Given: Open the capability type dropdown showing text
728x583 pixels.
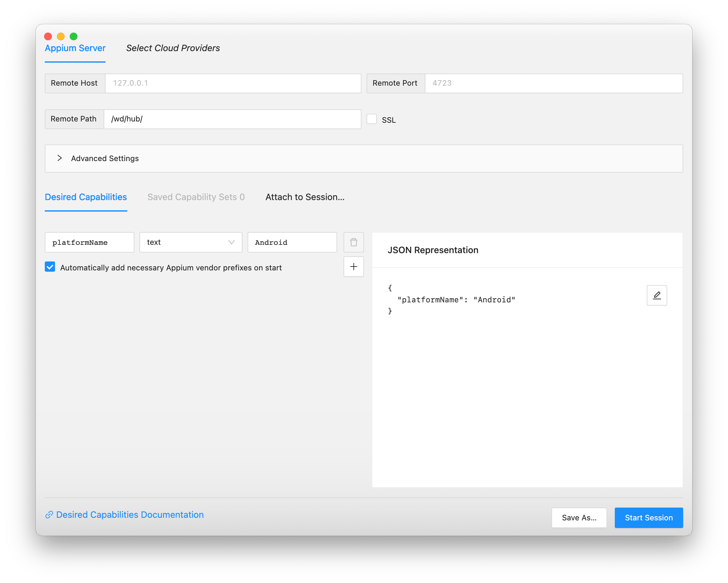Looking at the screenshot, I should click(x=191, y=242).
